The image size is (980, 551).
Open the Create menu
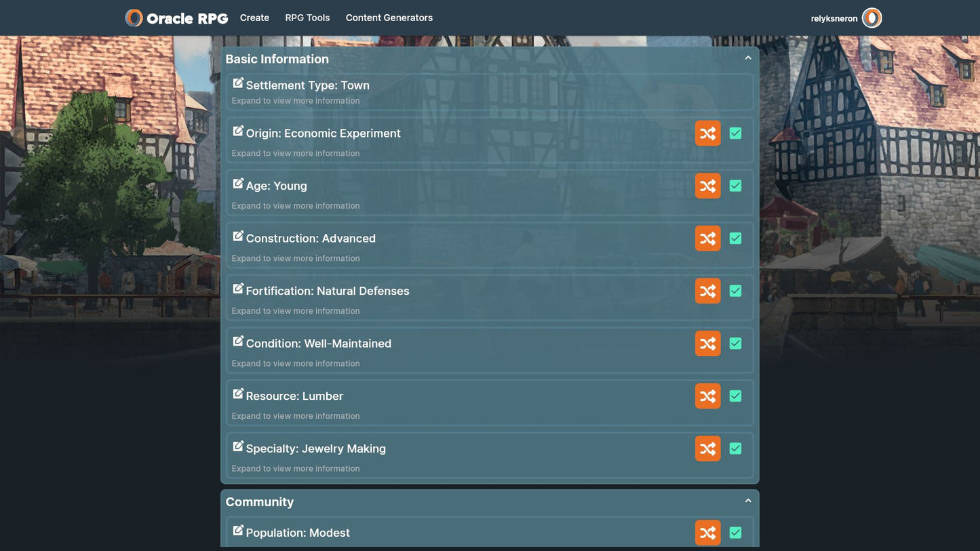254,18
